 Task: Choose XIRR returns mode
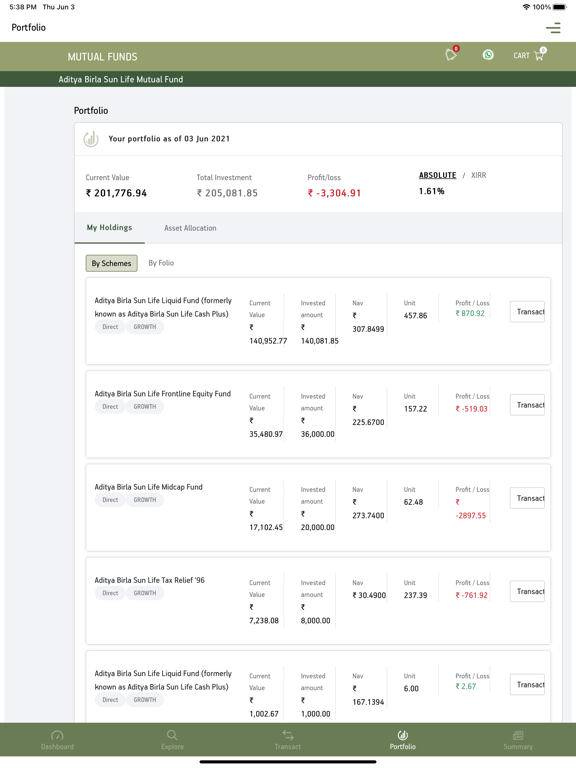point(479,175)
